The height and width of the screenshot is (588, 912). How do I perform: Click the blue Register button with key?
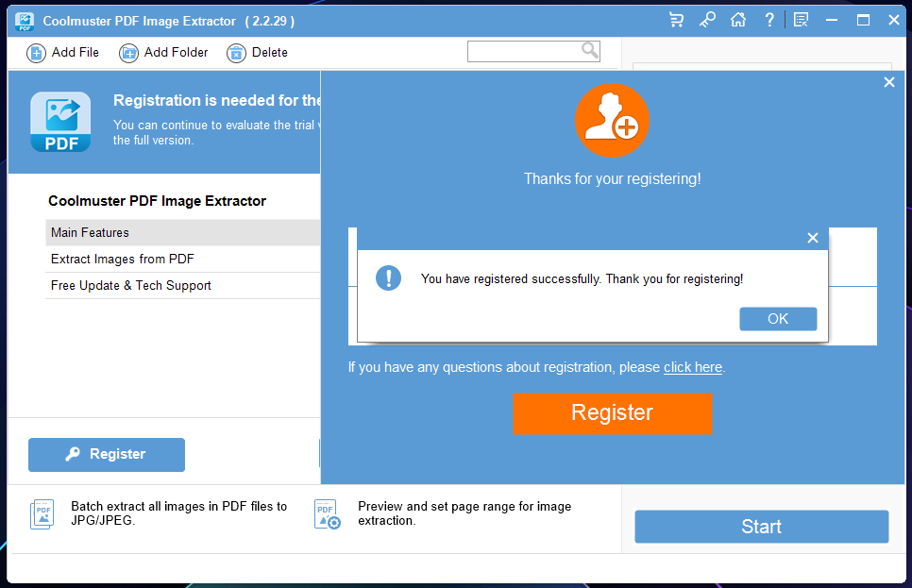pyautogui.click(x=107, y=454)
